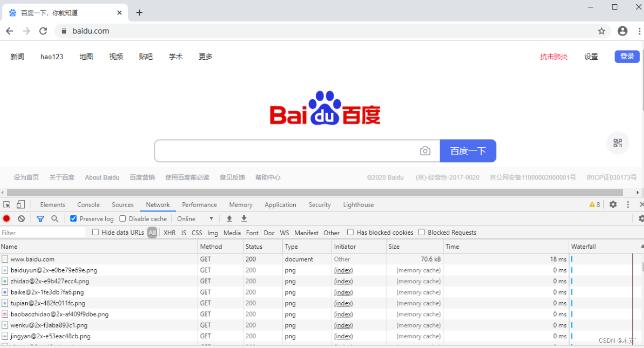Click the browser forward arrow
644x348 pixels.
pyautogui.click(x=26, y=31)
